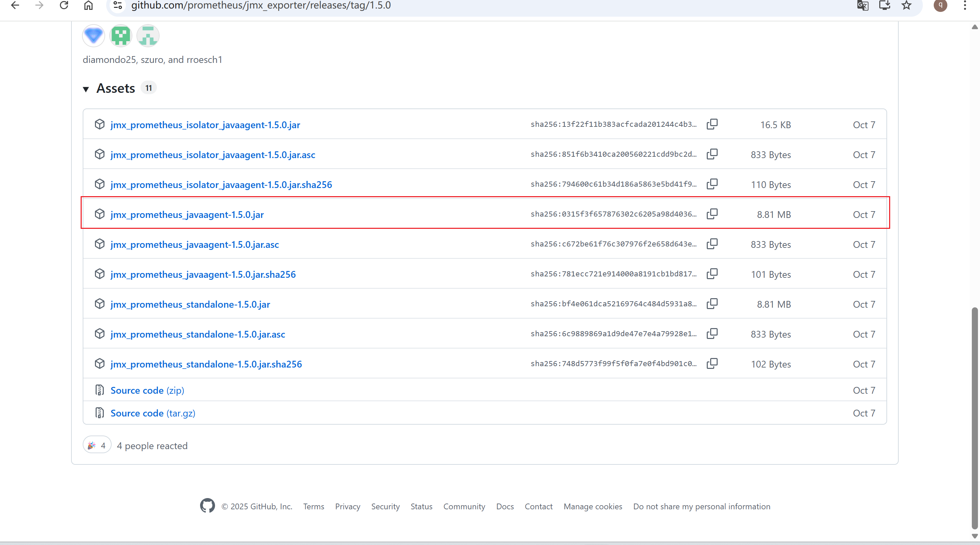Click the 110 Bytes file size
Image resolution: width=980 pixels, height=545 pixels.
click(771, 185)
